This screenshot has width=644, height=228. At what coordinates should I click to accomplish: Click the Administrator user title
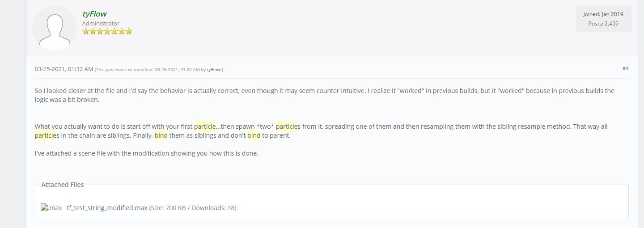tap(101, 23)
